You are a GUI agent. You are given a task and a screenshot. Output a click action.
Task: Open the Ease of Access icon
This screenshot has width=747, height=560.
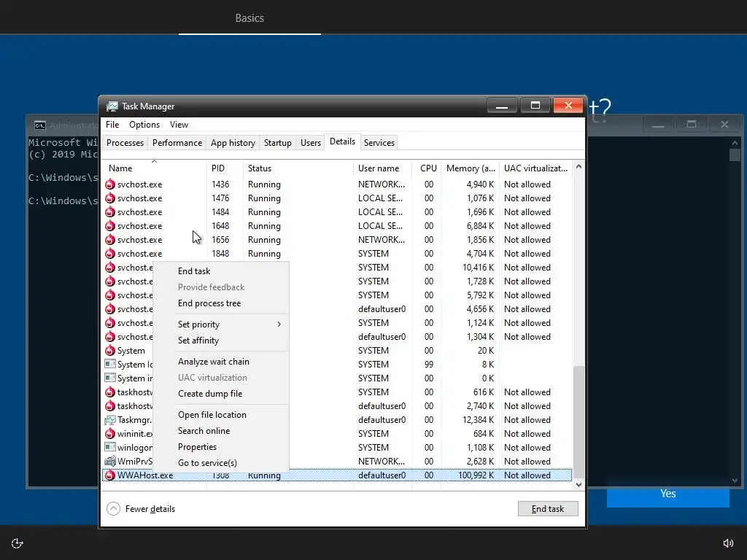pos(18,543)
